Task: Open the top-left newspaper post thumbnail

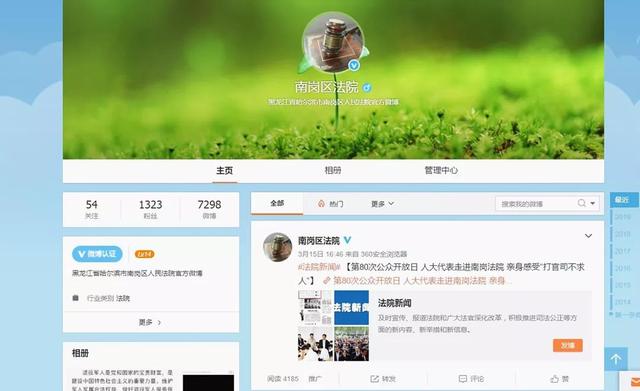Action: tap(315, 308)
